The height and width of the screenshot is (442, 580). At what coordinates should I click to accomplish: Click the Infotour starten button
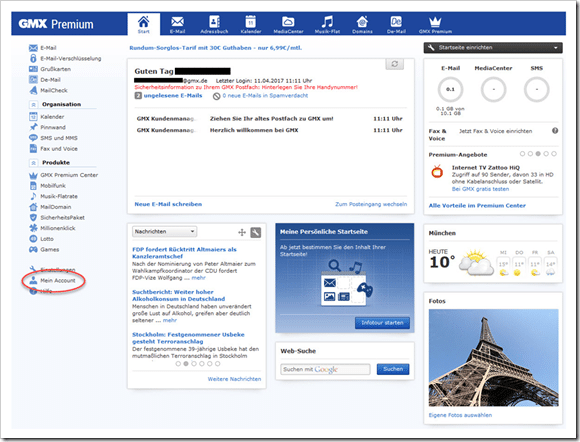click(382, 323)
